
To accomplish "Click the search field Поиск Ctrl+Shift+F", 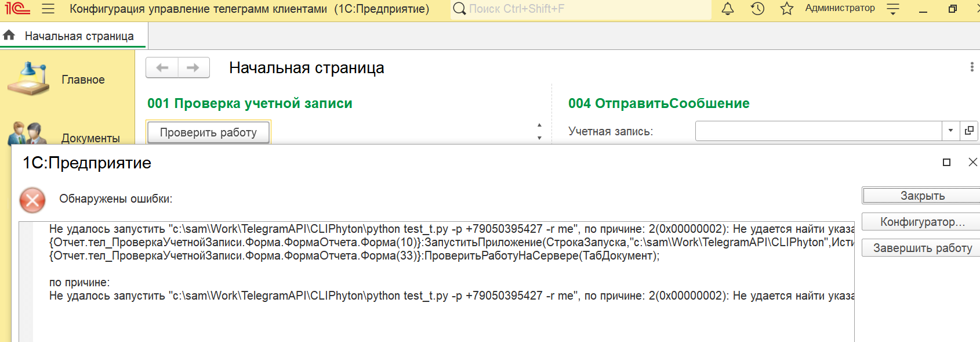I will (581, 9).
